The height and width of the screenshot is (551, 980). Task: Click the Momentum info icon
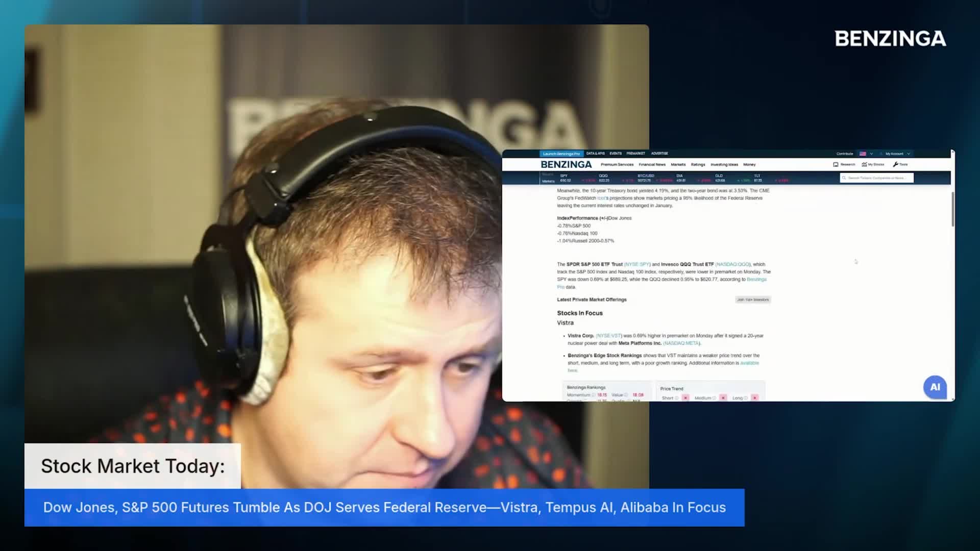click(x=594, y=395)
